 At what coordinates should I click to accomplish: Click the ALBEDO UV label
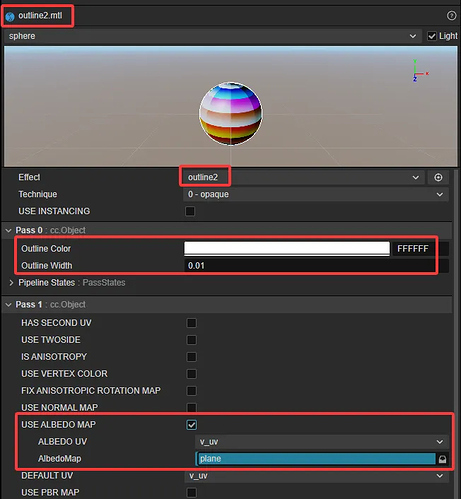pyautogui.click(x=63, y=442)
